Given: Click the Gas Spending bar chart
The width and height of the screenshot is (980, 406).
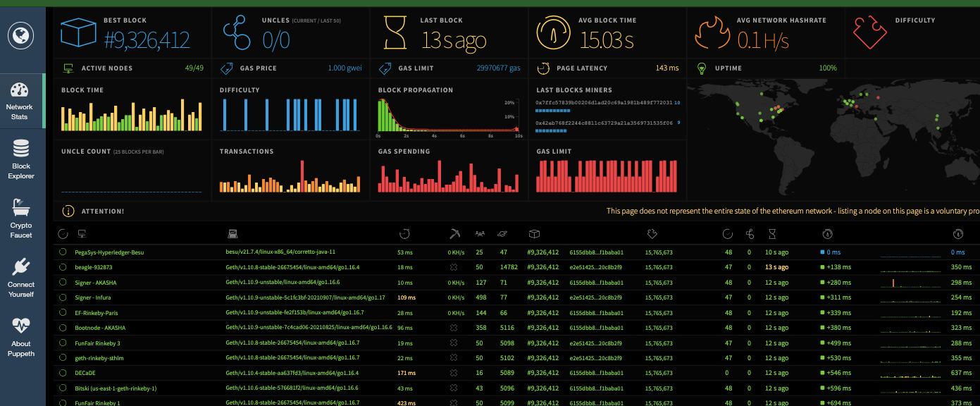Looking at the screenshot, I should pos(449,177).
